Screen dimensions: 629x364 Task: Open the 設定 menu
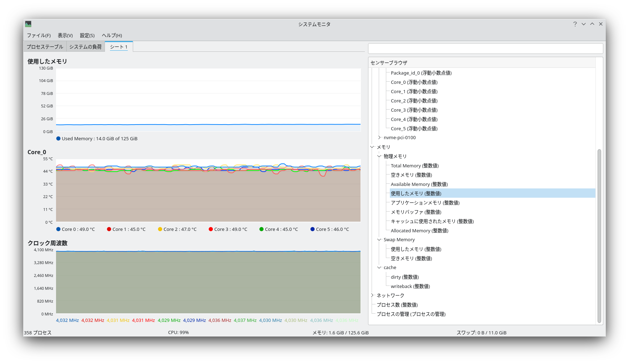(86, 35)
